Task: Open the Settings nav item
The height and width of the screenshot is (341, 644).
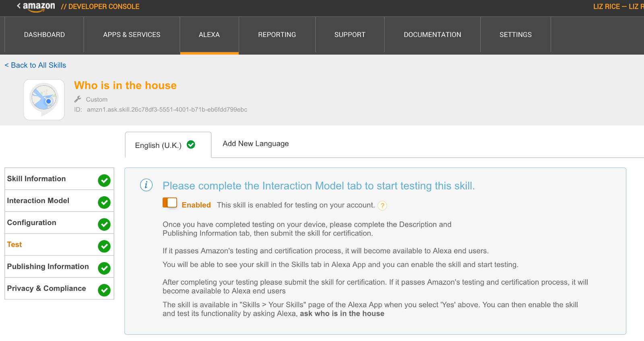Action: pos(516,35)
